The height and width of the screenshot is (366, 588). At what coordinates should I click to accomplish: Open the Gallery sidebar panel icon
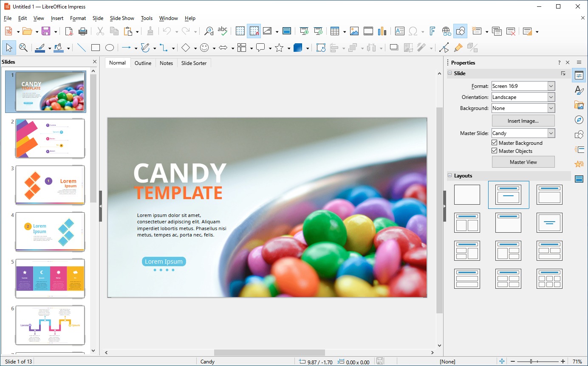[579, 105]
